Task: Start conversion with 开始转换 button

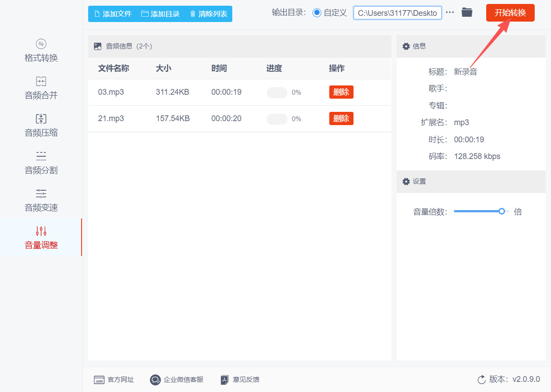Action: (x=510, y=13)
